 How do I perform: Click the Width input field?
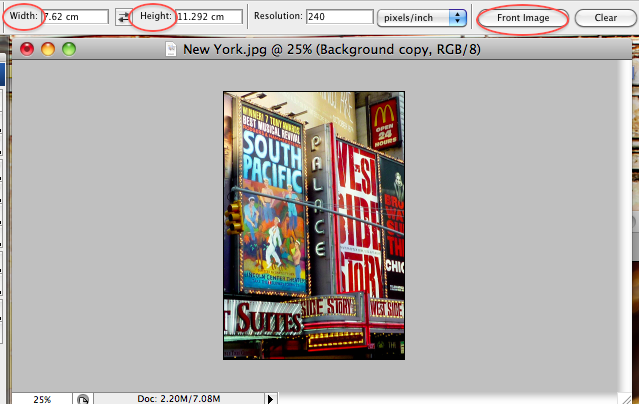click(x=76, y=17)
